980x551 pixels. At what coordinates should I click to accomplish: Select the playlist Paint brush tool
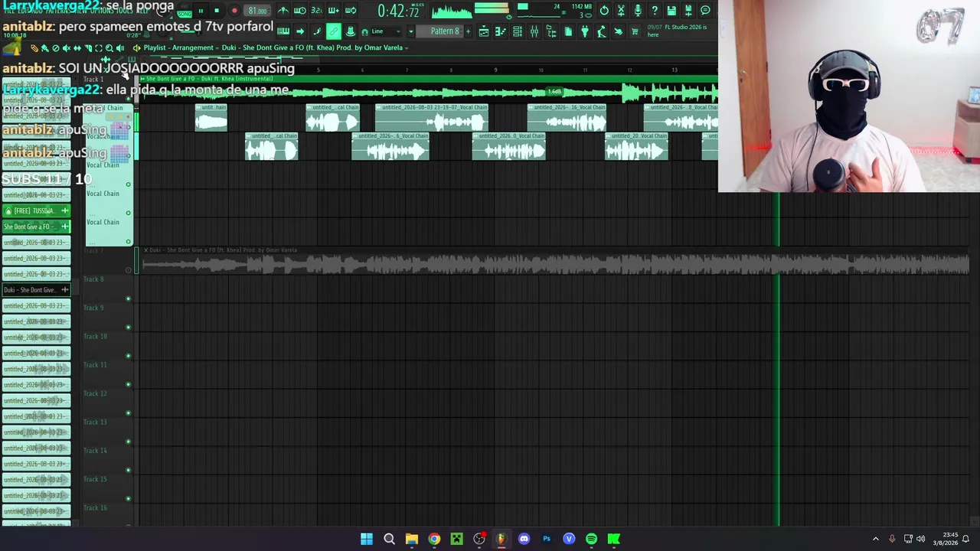pos(44,48)
